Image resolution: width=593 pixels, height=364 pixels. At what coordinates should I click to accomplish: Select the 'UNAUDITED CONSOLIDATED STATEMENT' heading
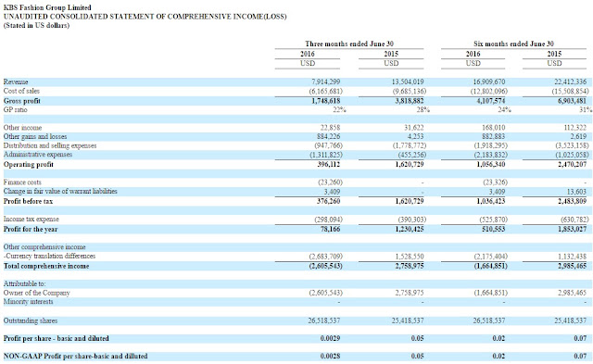145,17
